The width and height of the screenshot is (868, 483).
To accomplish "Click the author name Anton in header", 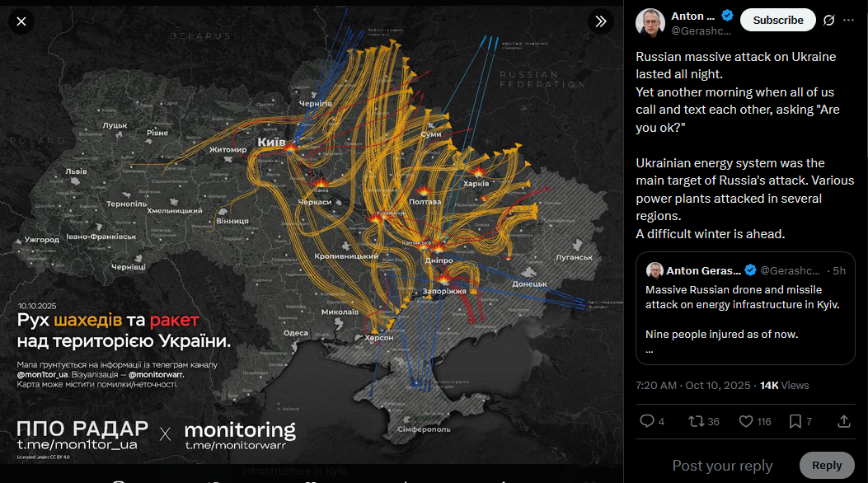I will [692, 16].
